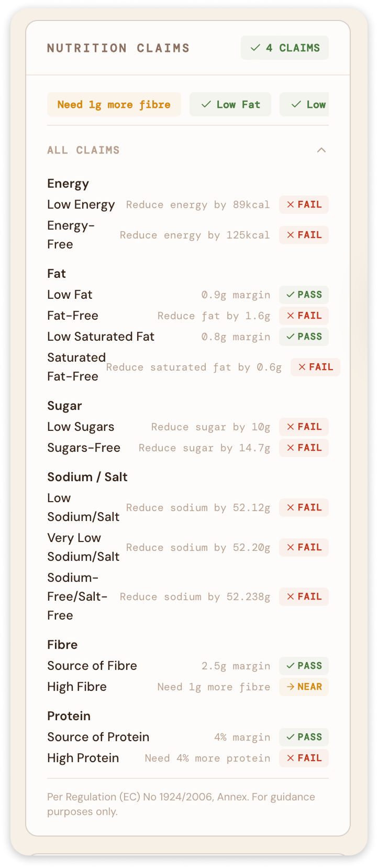Image resolution: width=378 pixels, height=868 pixels.
Task: Select the ALL CLAIMS section header
Action: 84,150
